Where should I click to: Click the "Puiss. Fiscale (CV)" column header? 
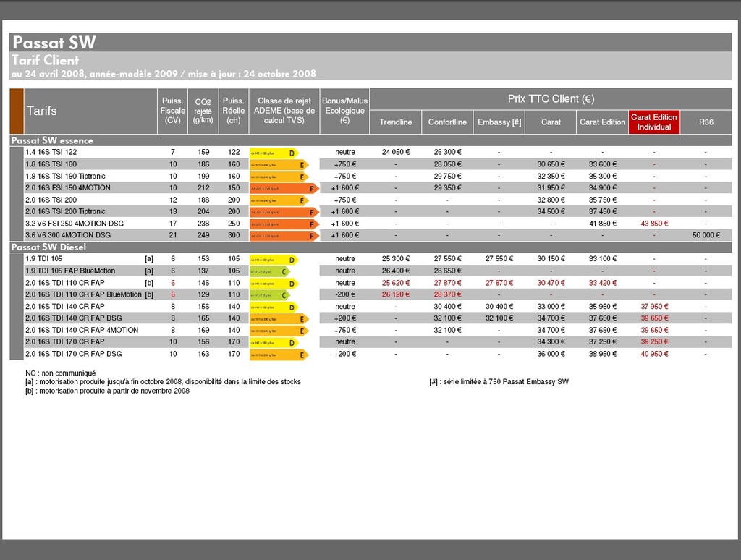point(172,111)
